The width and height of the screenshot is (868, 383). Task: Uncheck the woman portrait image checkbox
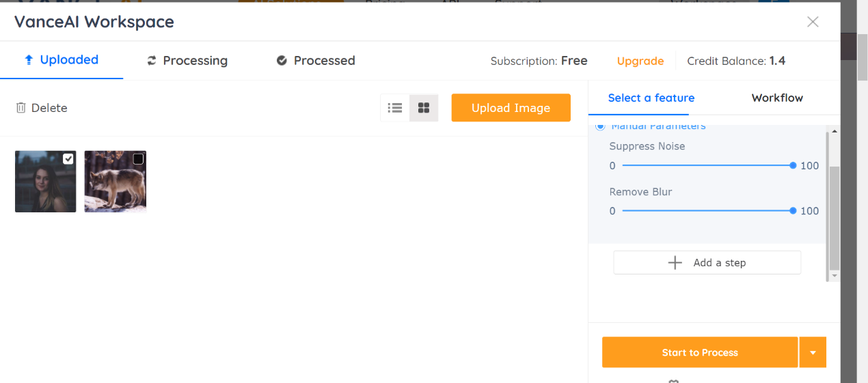[x=68, y=159]
